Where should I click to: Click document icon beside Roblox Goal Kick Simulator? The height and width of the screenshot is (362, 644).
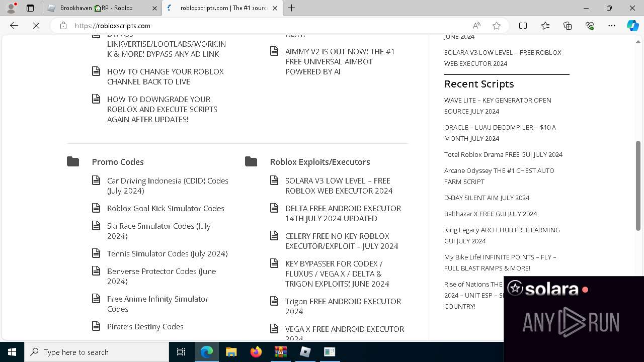tap(96, 208)
